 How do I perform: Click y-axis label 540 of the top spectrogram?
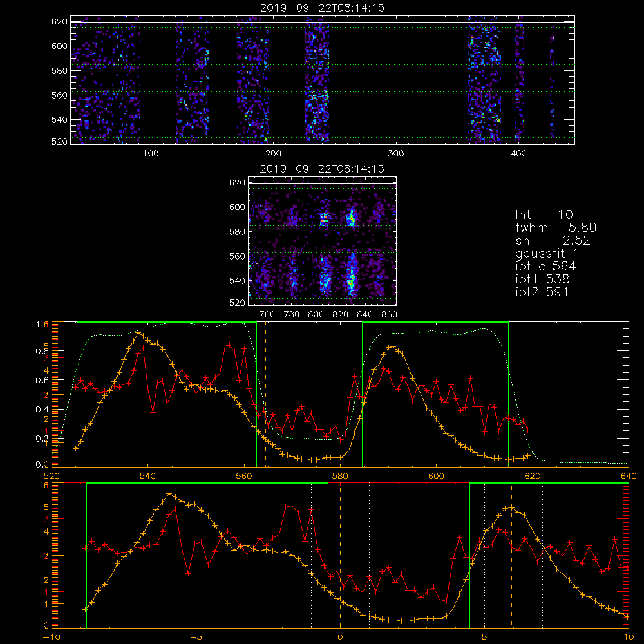point(59,120)
